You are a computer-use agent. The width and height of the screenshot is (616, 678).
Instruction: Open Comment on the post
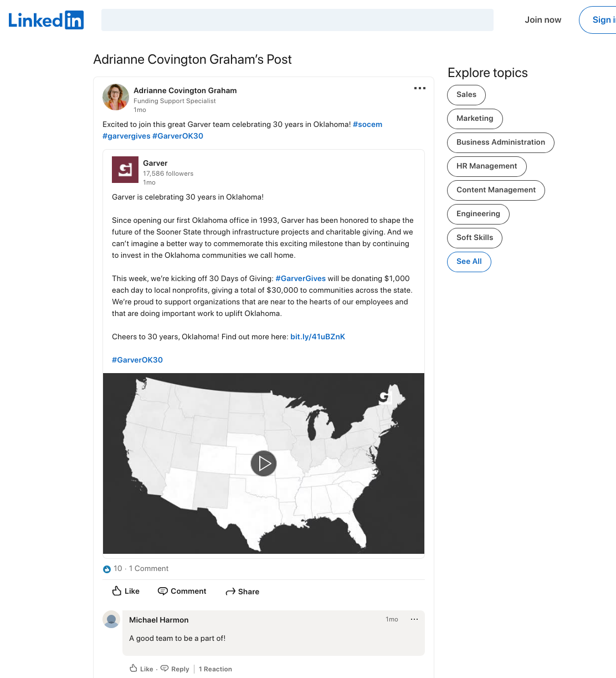click(182, 591)
